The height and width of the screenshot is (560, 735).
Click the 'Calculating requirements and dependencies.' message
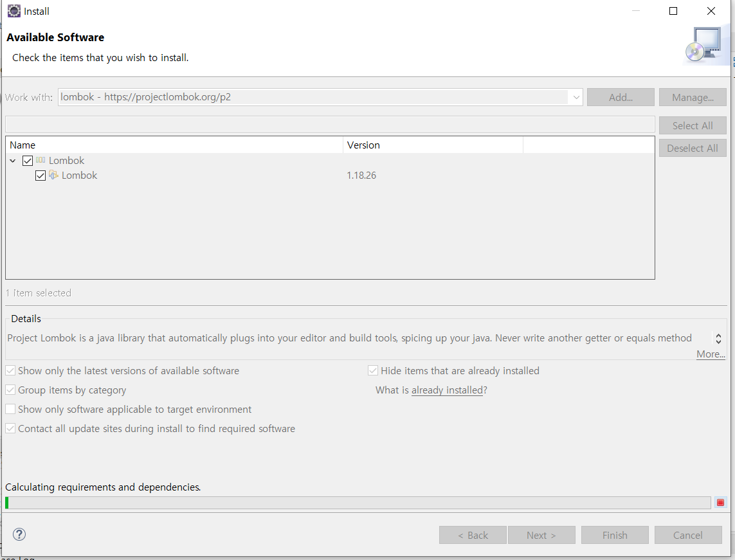pos(103,487)
